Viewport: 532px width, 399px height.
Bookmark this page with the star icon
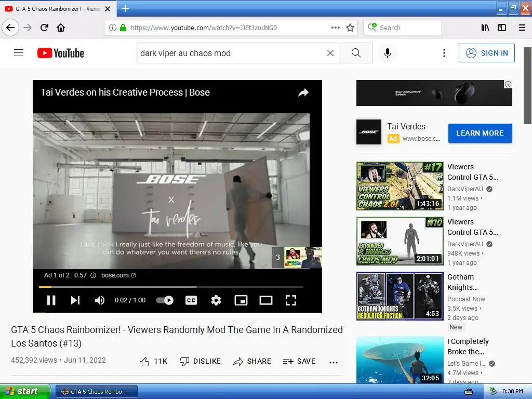point(350,28)
